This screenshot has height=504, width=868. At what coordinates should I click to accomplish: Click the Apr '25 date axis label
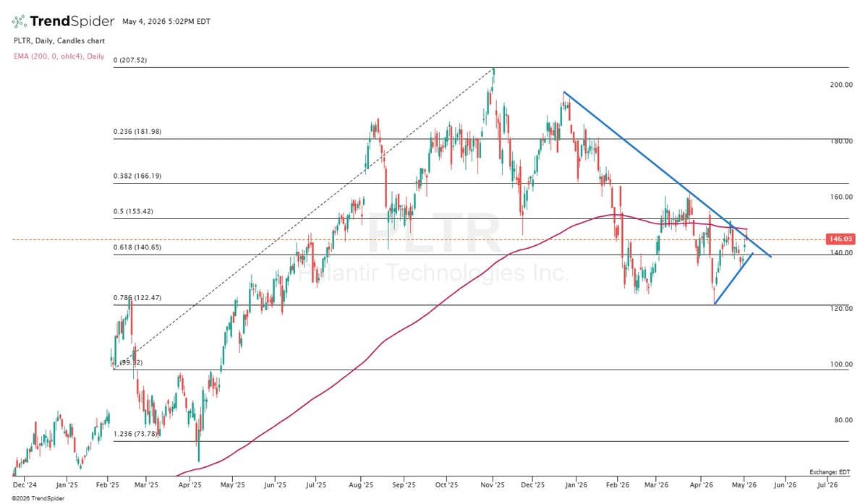190,486
